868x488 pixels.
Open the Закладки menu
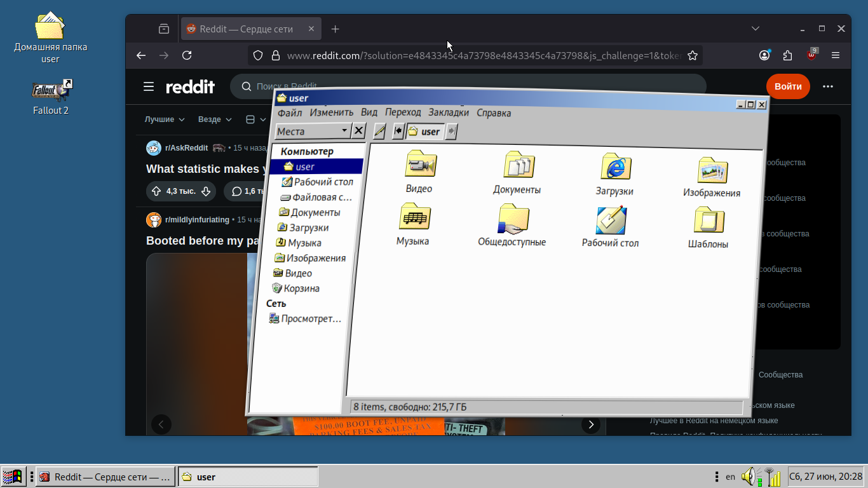[449, 112]
